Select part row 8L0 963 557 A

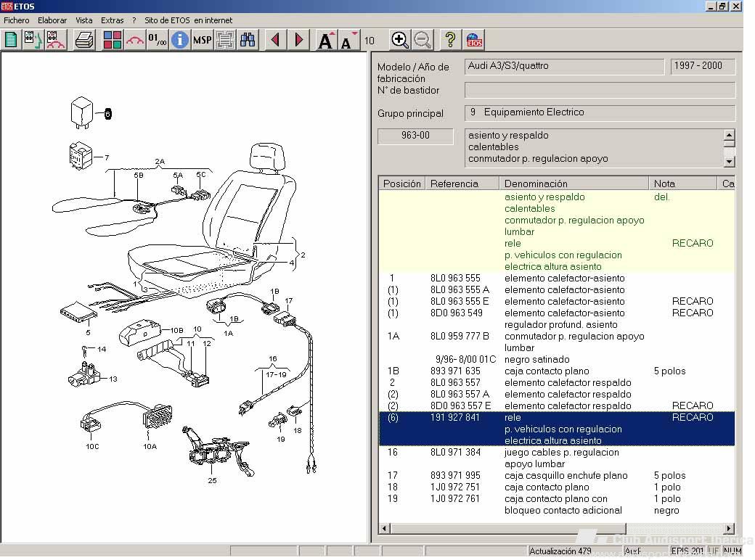pos(557,394)
